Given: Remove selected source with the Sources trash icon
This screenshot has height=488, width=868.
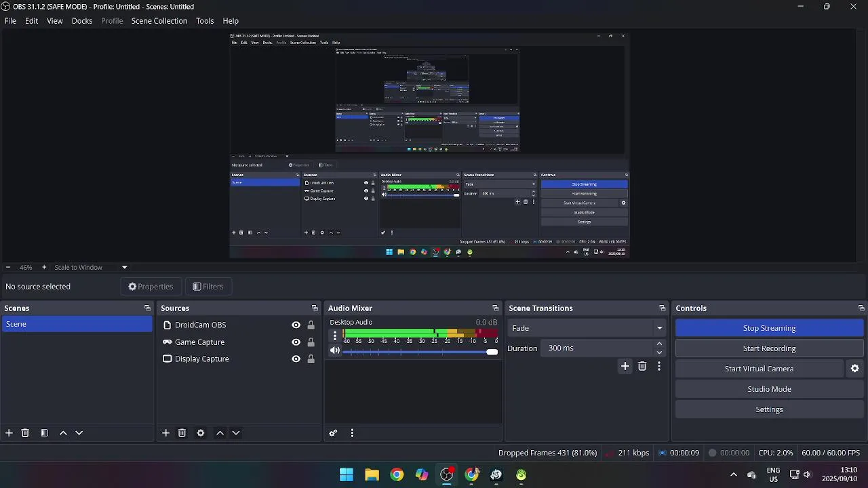Looking at the screenshot, I should coord(182,433).
